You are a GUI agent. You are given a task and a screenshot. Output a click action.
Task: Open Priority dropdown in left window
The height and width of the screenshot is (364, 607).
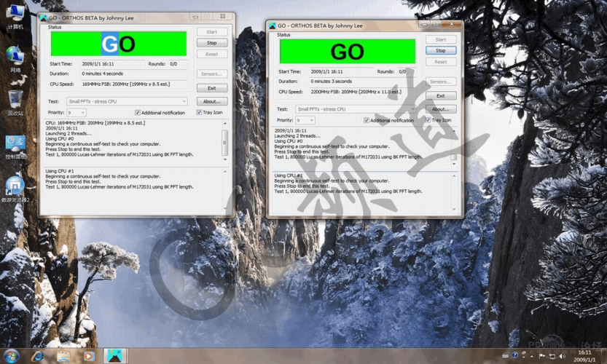point(77,113)
